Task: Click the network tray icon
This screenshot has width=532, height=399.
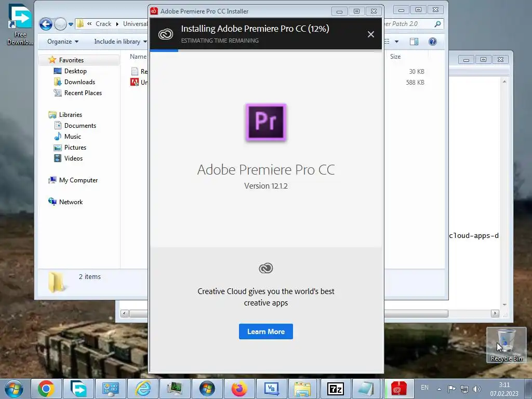Action: pos(464,389)
